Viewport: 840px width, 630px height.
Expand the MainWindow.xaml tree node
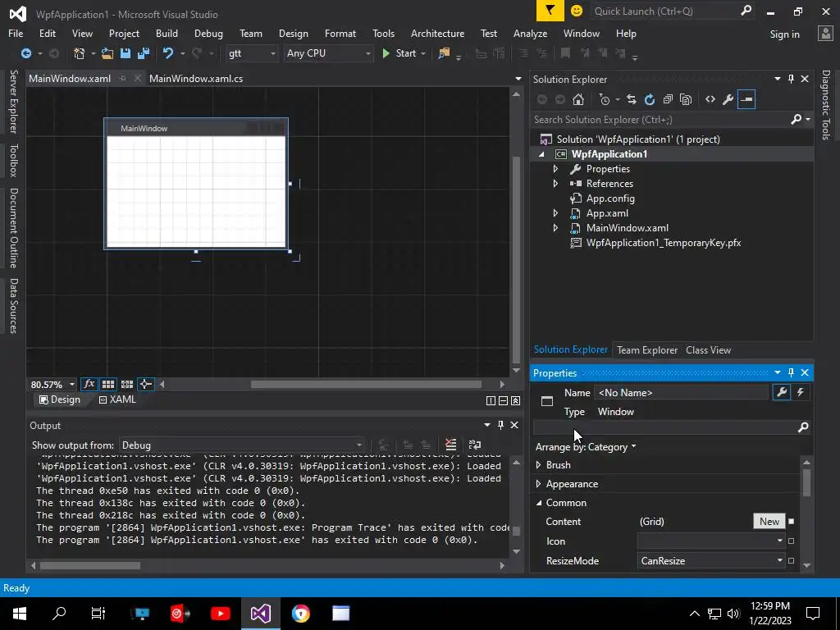[555, 228]
